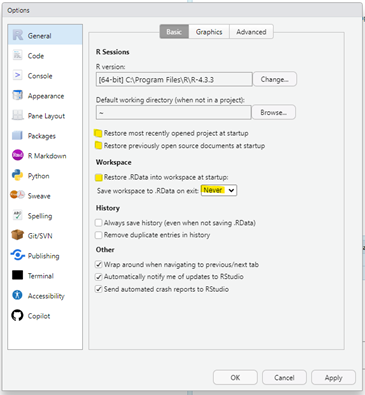Click the Change... R version button

coord(275,79)
